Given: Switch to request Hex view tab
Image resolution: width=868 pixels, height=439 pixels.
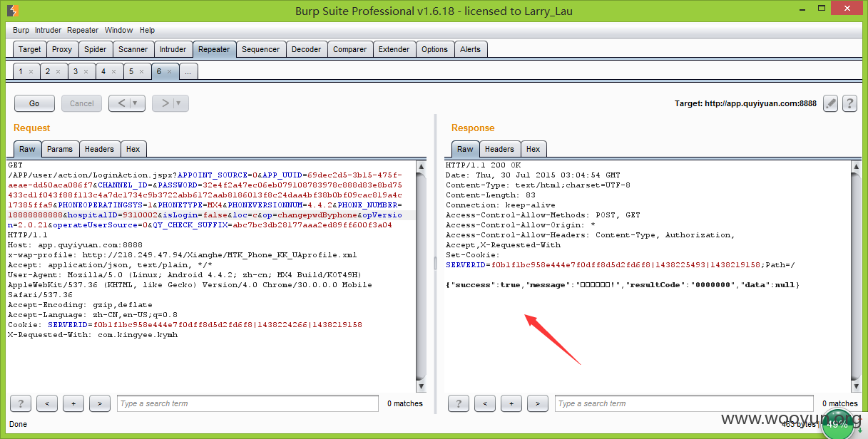Looking at the screenshot, I should [133, 149].
